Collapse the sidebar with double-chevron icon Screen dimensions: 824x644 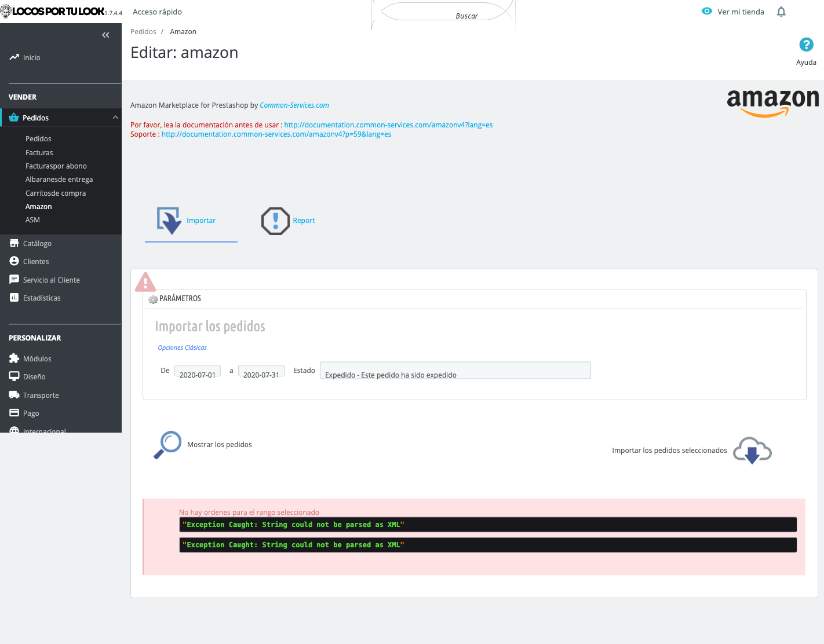105,35
